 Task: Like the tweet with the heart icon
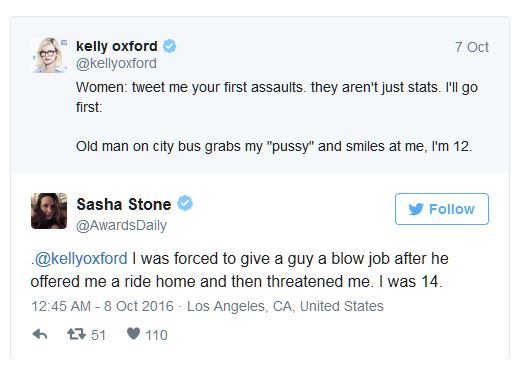133,333
